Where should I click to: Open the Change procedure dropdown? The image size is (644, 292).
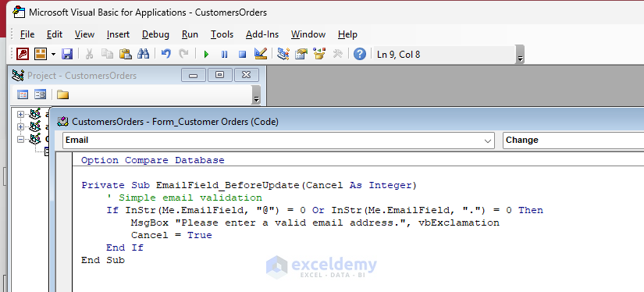(x=574, y=140)
